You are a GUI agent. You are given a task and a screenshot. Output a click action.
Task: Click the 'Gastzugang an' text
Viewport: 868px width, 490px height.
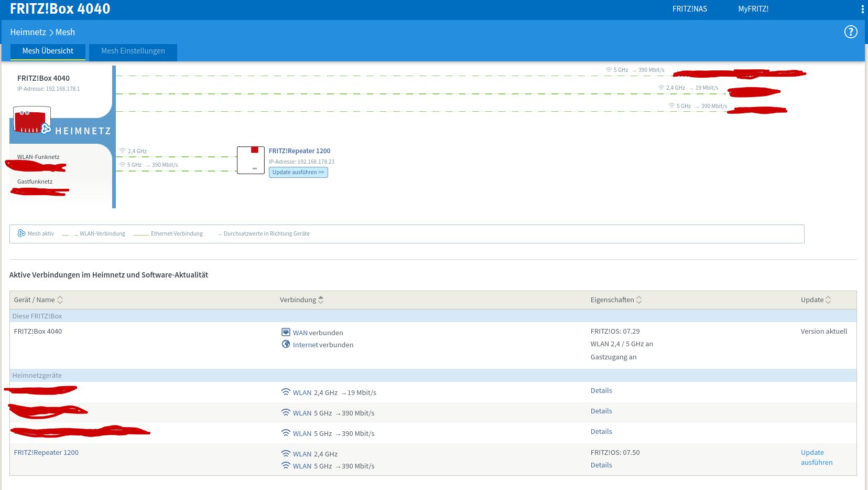(613, 357)
